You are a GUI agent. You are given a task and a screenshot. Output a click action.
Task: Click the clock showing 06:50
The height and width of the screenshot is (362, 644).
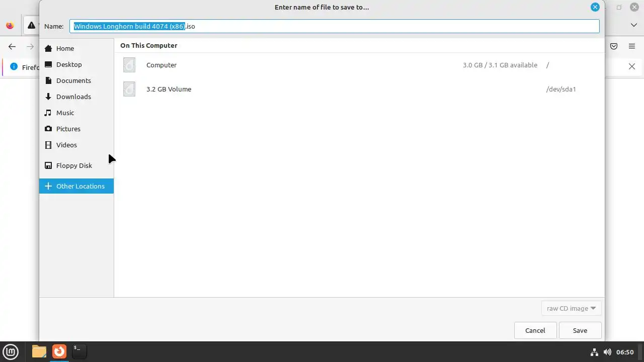625,352
